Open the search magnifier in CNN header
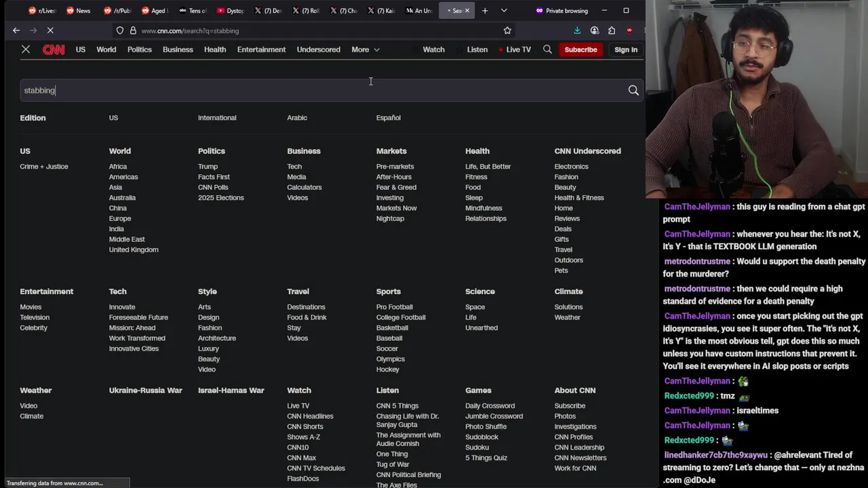This screenshot has width=868, height=488. click(547, 49)
